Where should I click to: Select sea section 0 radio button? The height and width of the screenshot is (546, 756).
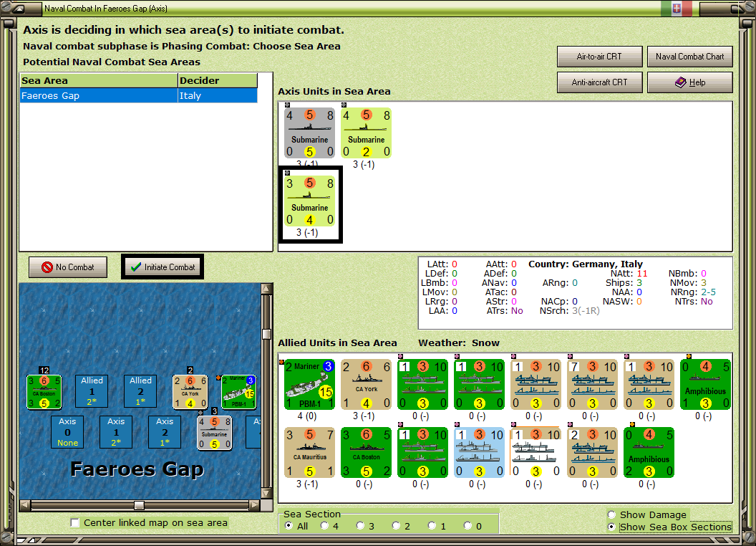[467, 526]
